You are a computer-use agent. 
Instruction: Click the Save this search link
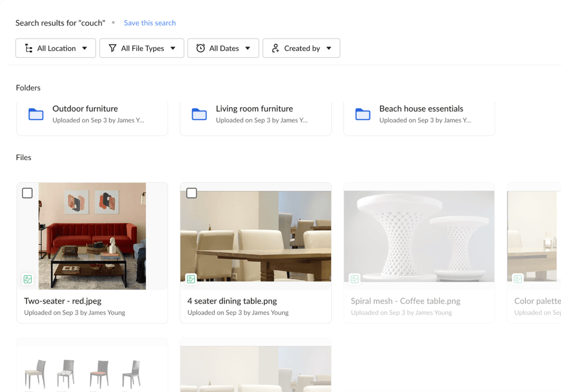click(149, 22)
